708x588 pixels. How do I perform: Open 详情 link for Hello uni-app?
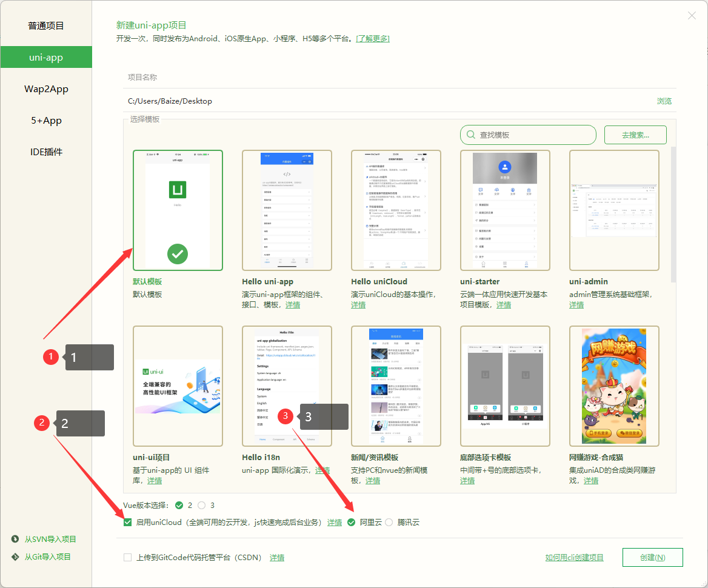pyautogui.click(x=293, y=305)
